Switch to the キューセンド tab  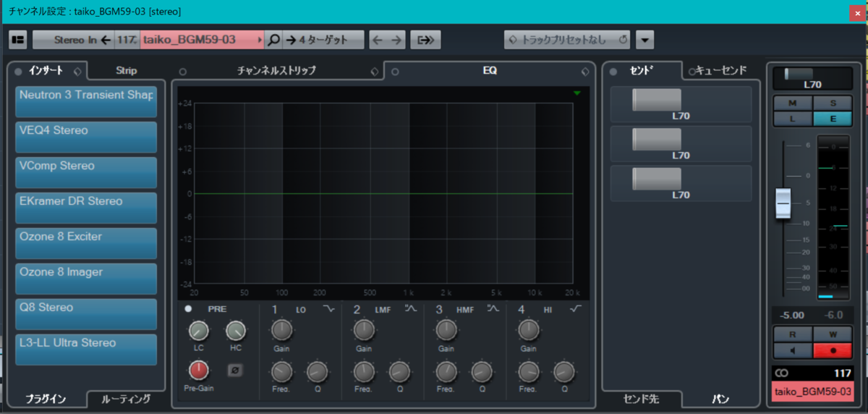pos(722,71)
